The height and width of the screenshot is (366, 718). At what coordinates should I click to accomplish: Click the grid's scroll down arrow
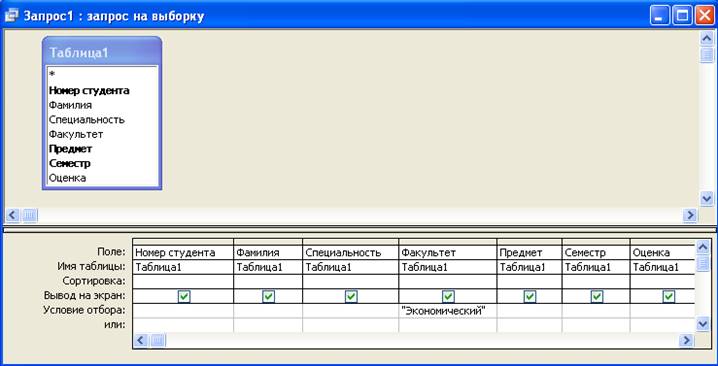pos(702,324)
